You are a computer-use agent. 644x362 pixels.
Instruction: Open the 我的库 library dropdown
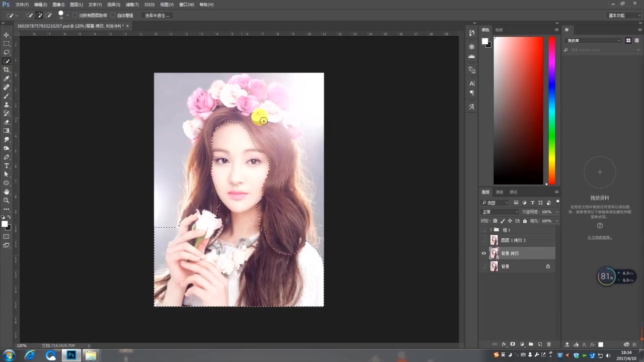[x=593, y=40]
